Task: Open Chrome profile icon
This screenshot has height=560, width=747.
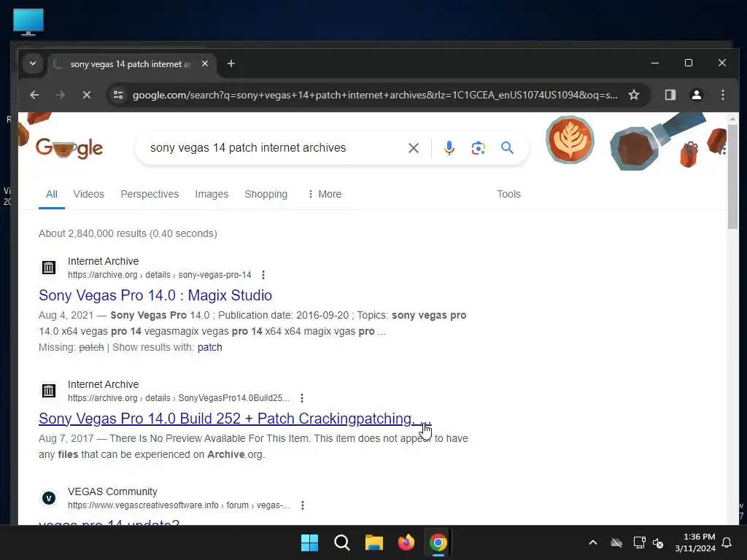Action: [697, 95]
